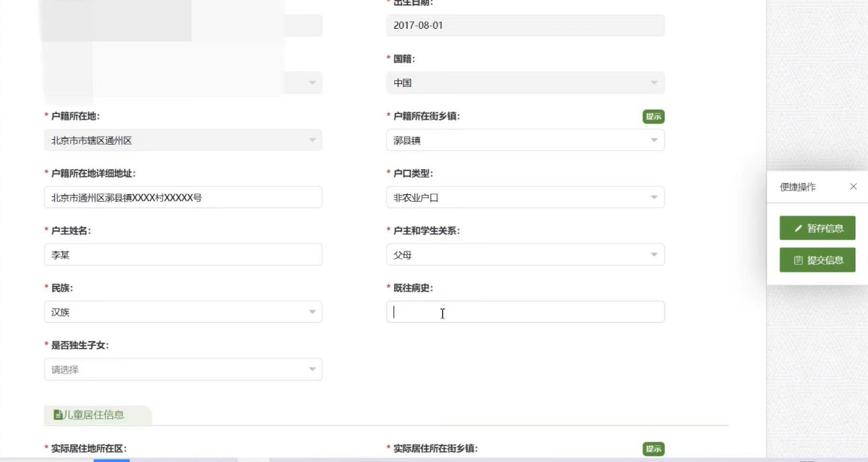868x462 pixels.
Task: Click 提示 badge beside 实际居住所在街乡镇
Action: (654, 449)
